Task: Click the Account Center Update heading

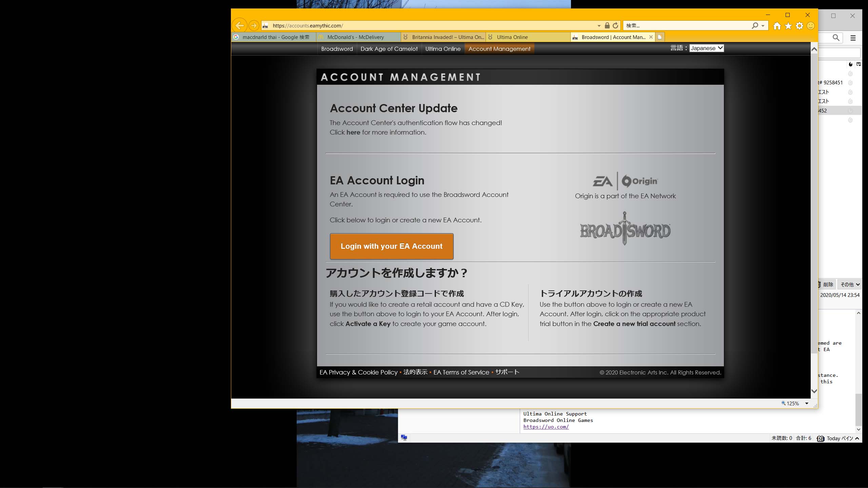Action: click(x=394, y=108)
